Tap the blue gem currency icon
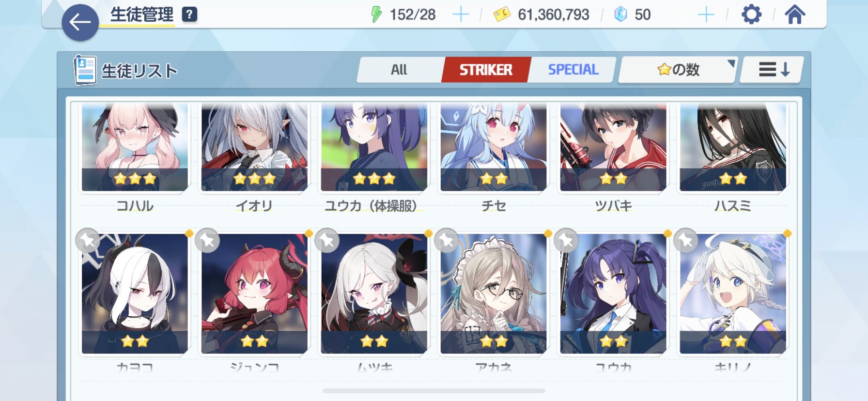This screenshot has width=868, height=401. [620, 15]
